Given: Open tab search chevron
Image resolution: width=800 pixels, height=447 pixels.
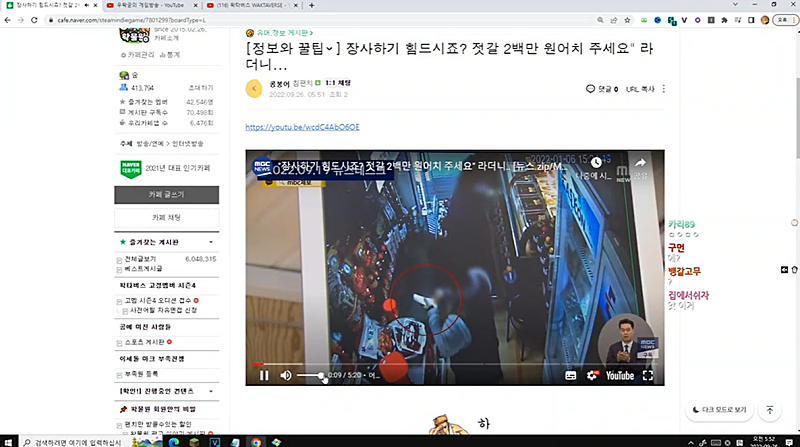Looking at the screenshot, I should click(735, 5).
